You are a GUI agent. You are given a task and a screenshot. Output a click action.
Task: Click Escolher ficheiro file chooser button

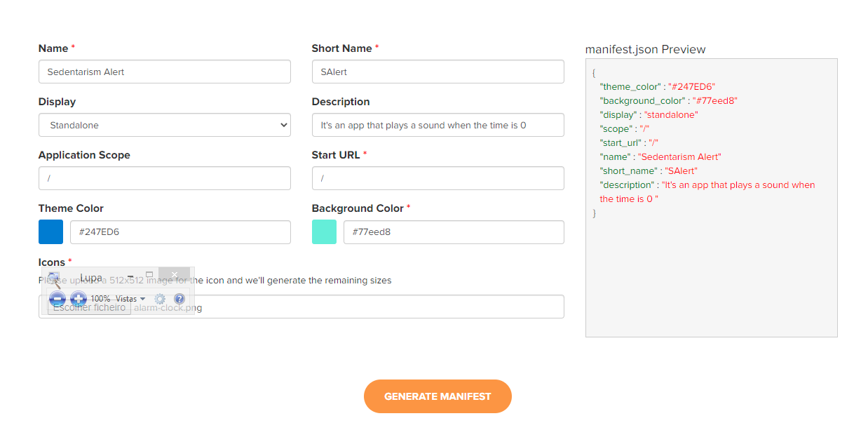(89, 307)
